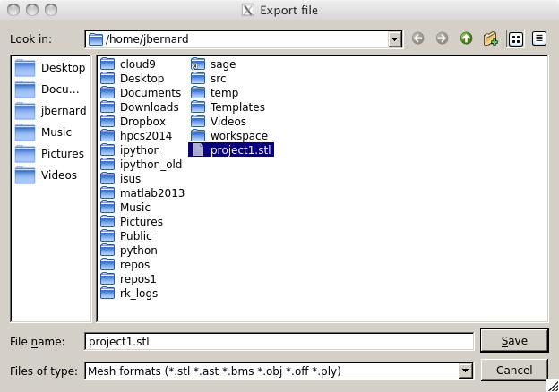Screen dimensions: 559x392
Task: Select the Videos folder in file list
Action: [219, 122]
